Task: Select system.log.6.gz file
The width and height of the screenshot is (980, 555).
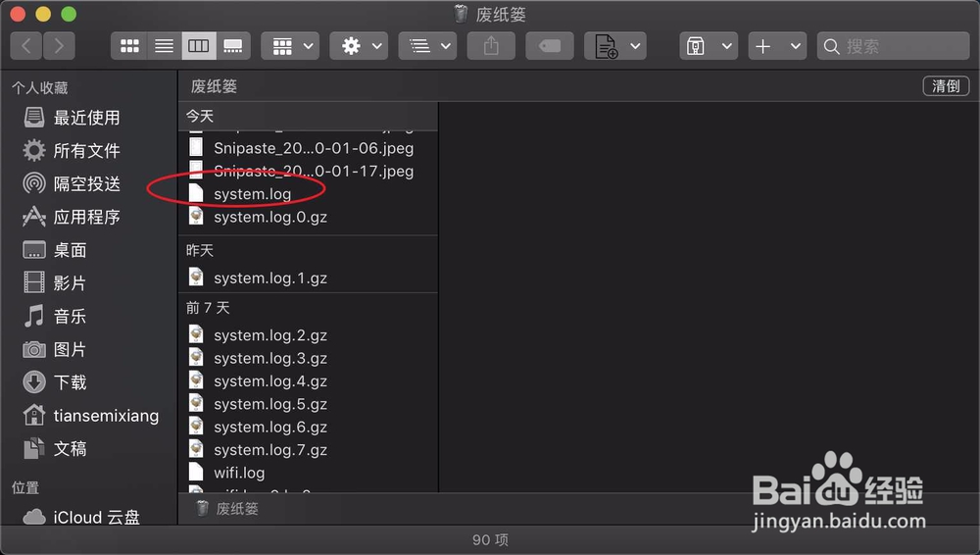Action: (x=258, y=427)
